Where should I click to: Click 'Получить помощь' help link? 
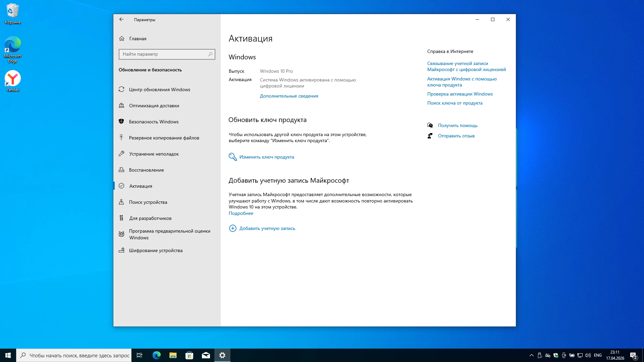458,125
